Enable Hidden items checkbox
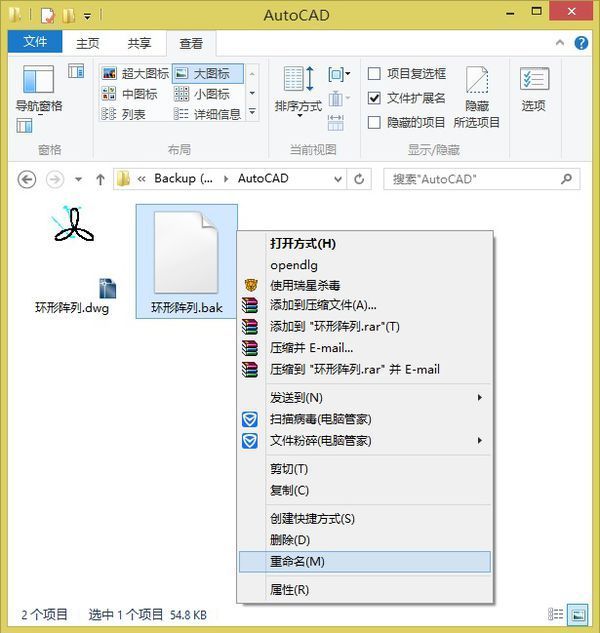Viewport: 600px width, 633px height. (374, 122)
